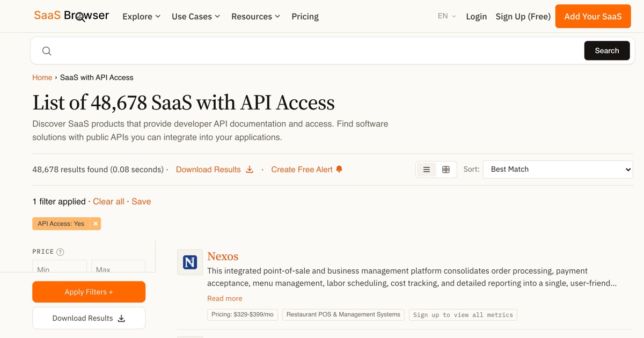Click the Max price input field

click(118, 266)
